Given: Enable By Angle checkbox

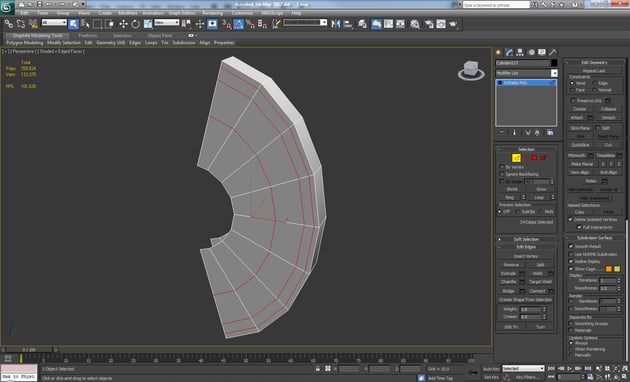Looking at the screenshot, I should [502, 182].
